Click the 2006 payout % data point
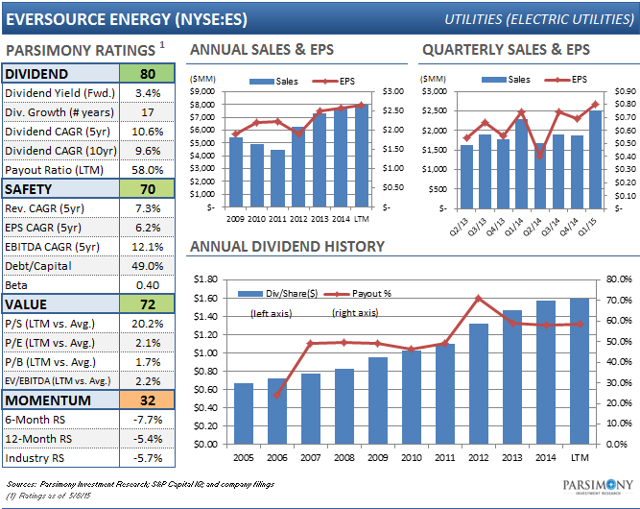 coord(277,395)
